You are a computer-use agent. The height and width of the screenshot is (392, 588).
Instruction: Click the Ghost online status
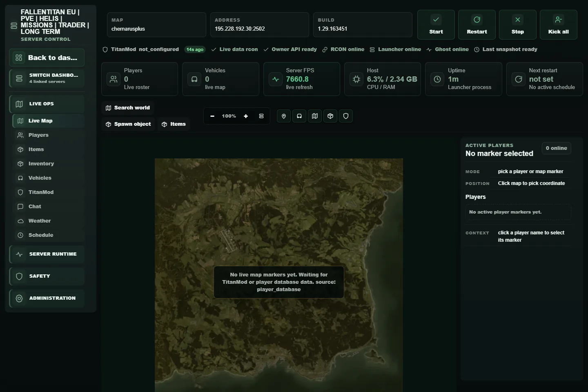click(x=448, y=49)
